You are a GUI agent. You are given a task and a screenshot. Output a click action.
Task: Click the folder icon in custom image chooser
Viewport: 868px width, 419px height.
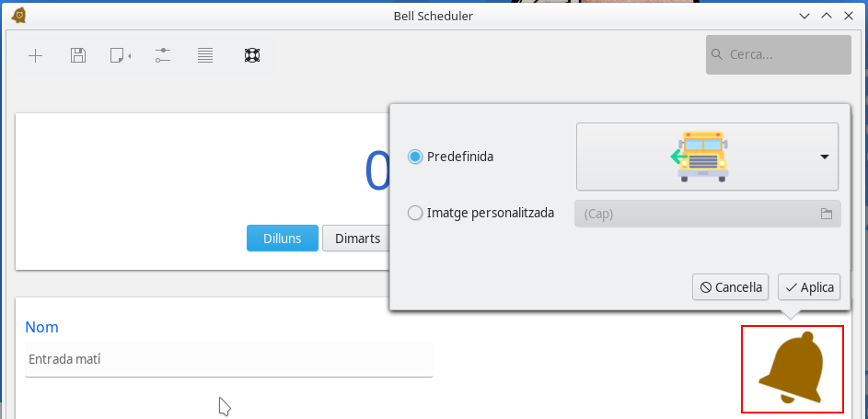[827, 214]
